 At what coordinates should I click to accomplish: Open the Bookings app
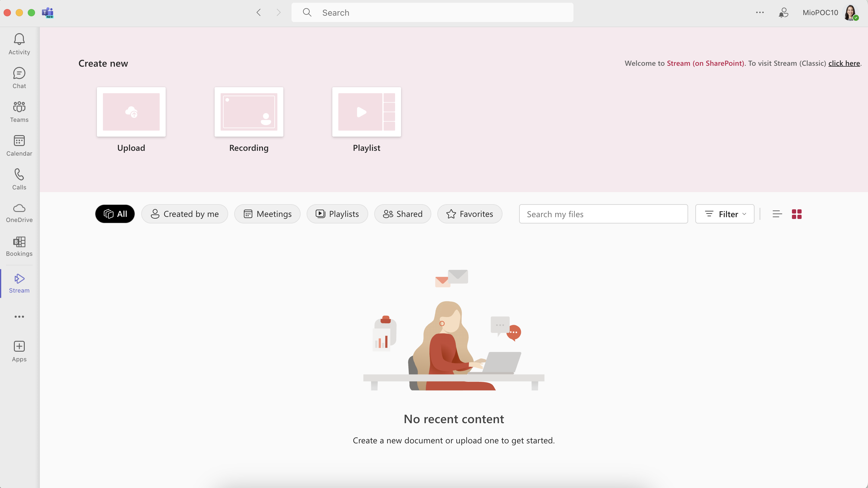point(19,246)
